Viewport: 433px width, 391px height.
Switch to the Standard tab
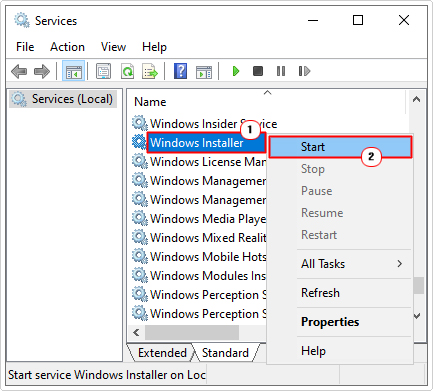pyautogui.click(x=226, y=353)
